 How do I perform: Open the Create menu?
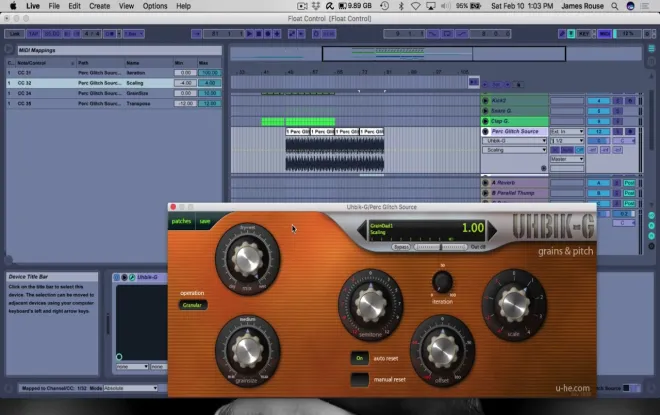click(99, 6)
